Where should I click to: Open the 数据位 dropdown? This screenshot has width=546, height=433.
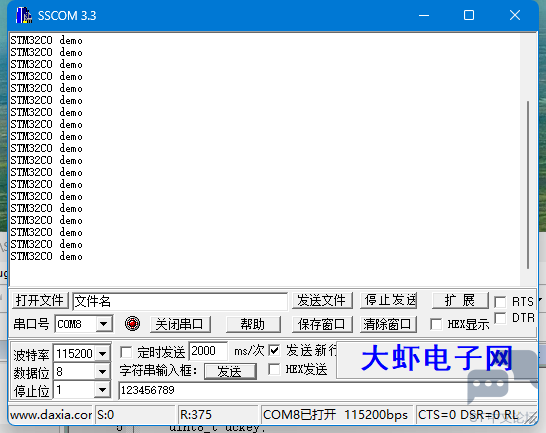point(103,372)
